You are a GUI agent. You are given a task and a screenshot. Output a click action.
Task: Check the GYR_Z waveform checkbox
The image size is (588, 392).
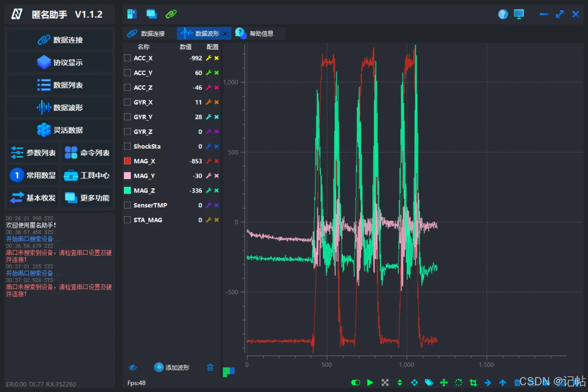pos(127,131)
